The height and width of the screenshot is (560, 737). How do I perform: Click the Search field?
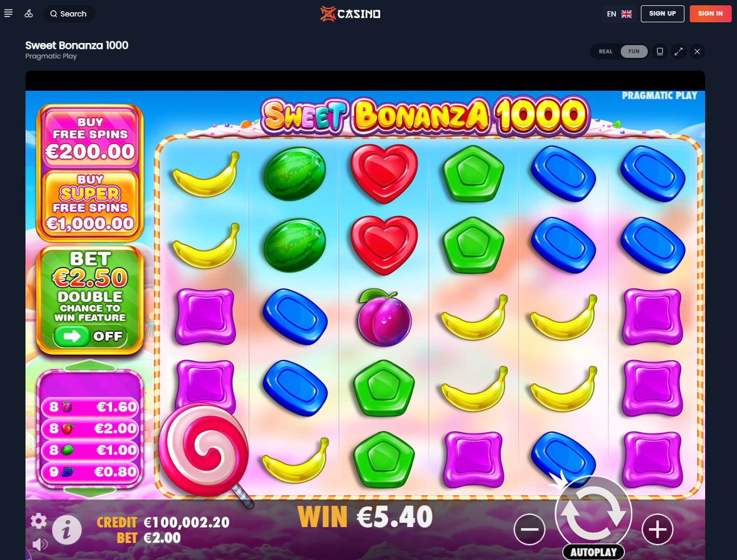68,14
